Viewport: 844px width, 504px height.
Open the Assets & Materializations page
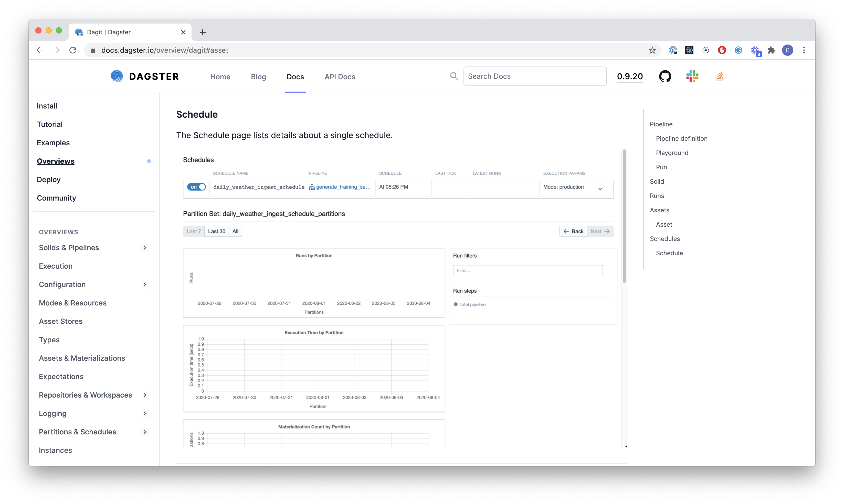coord(82,358)
